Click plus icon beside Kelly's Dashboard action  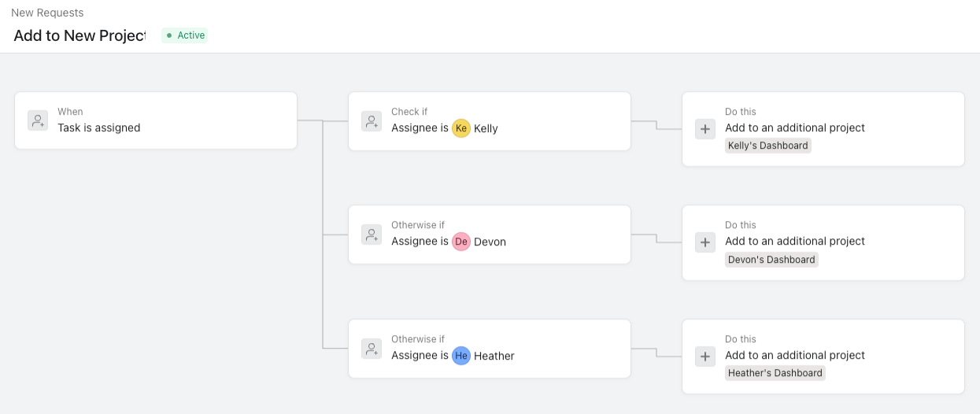pyautogui.click(x=705, y=129)
